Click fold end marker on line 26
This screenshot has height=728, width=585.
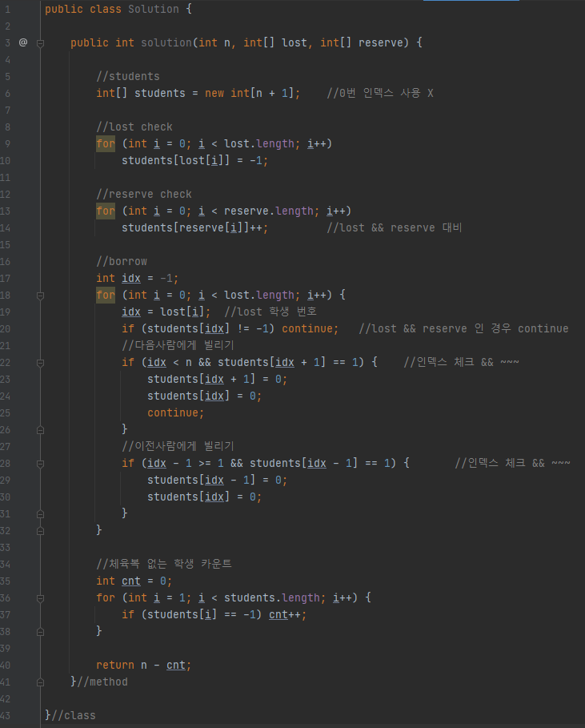tap(40, 430)
